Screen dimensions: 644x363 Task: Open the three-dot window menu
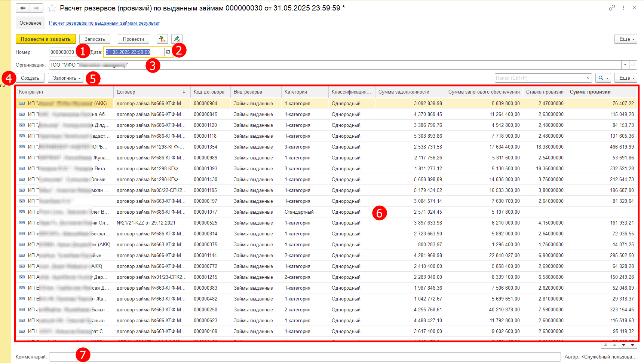(623, 7)
